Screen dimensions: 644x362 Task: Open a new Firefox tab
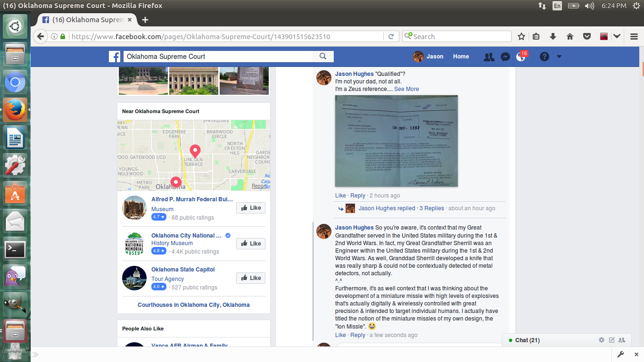tap(145, 20)
